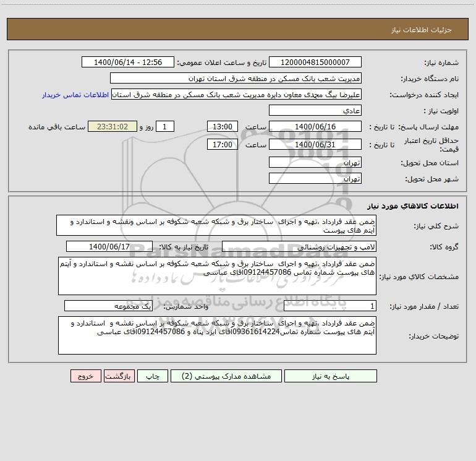Viewport: 476px width, 461px height.
Task: Click goods group field لامپ و تجهیزات روشنائی
Action: [x=299, y=246]
